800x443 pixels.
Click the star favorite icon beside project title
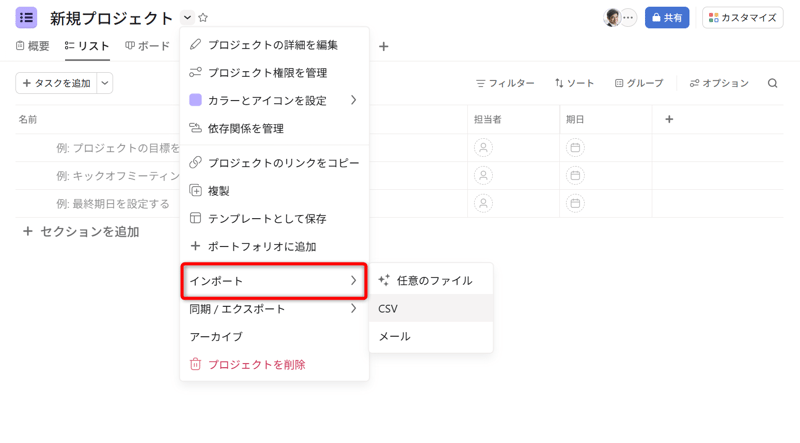point(203,18)
